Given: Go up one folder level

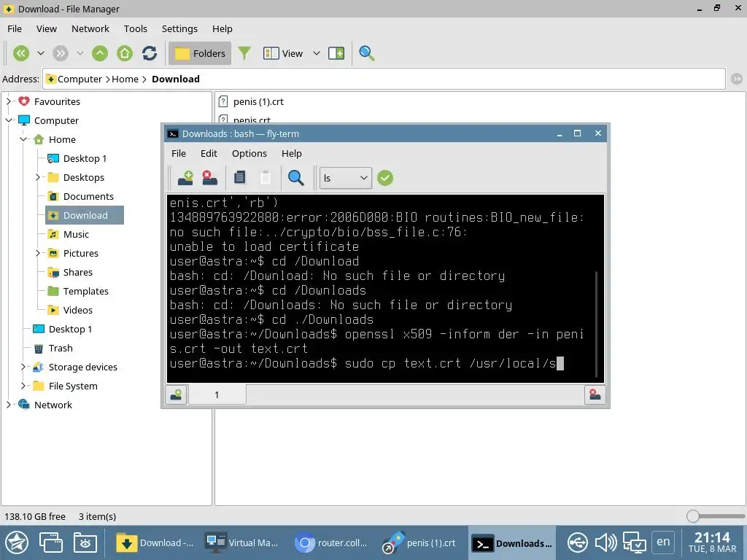Looking at the screenshot, I should click(99, 53).
